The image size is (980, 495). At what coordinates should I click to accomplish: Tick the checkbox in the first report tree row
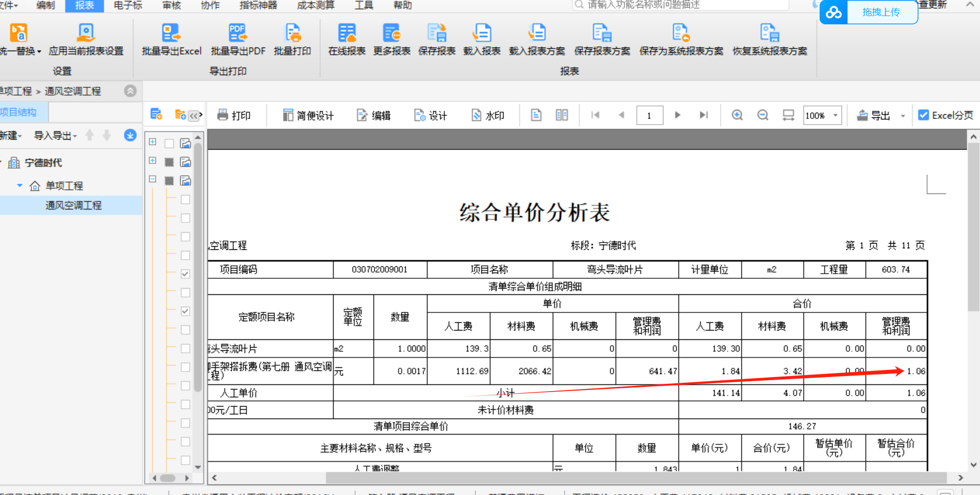[x=169, y=143]
